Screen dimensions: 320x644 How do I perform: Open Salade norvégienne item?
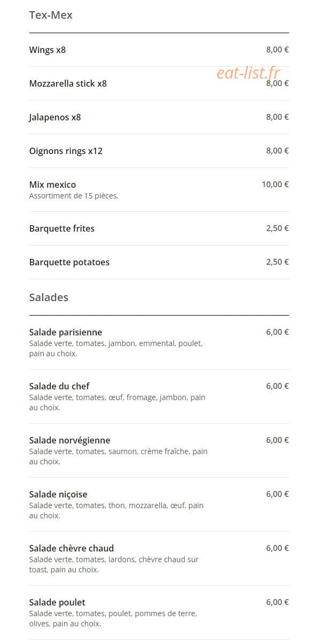point(159,450)
